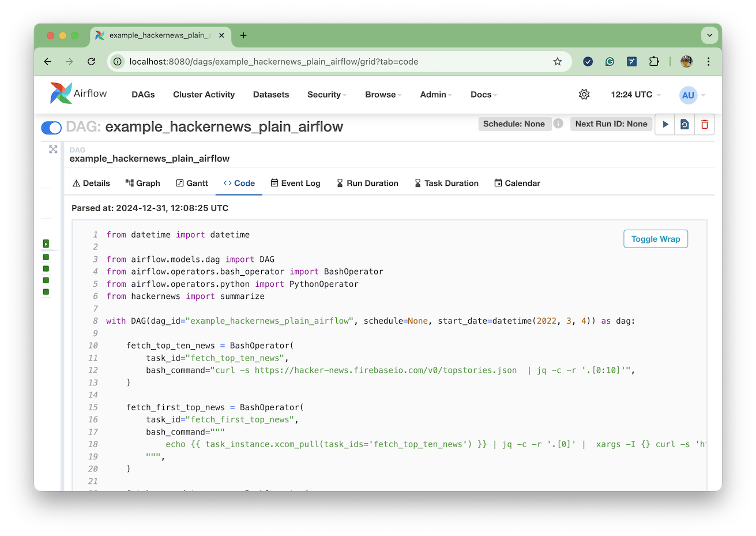This screenshot has width=756, height=536.
Task: Open the Datasets page link
Action: (271, 95)
